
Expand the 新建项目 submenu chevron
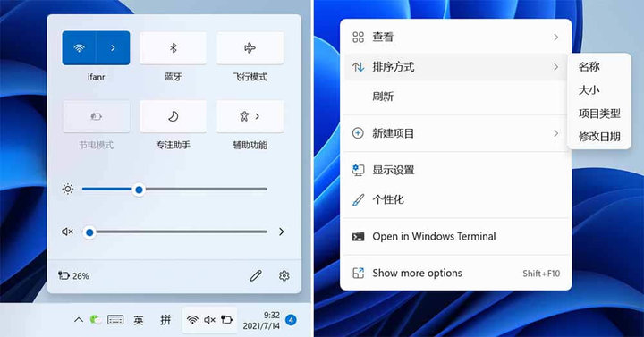pos(555,133)
